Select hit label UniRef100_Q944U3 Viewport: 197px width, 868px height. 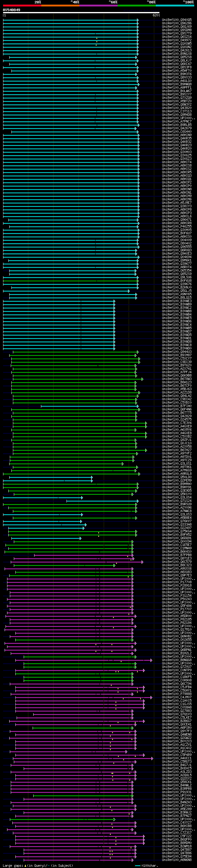pyautogui.click(x=177, y=352)
